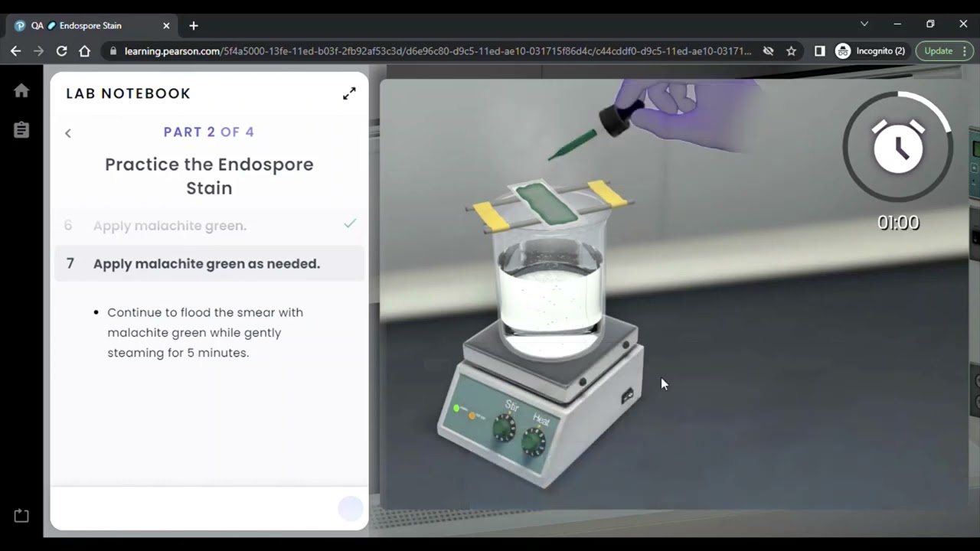Image resolution: width=980 pixels, height=551 pixels.
Task: Click the browser forward arrow
Action: click(x=38, y=51)
